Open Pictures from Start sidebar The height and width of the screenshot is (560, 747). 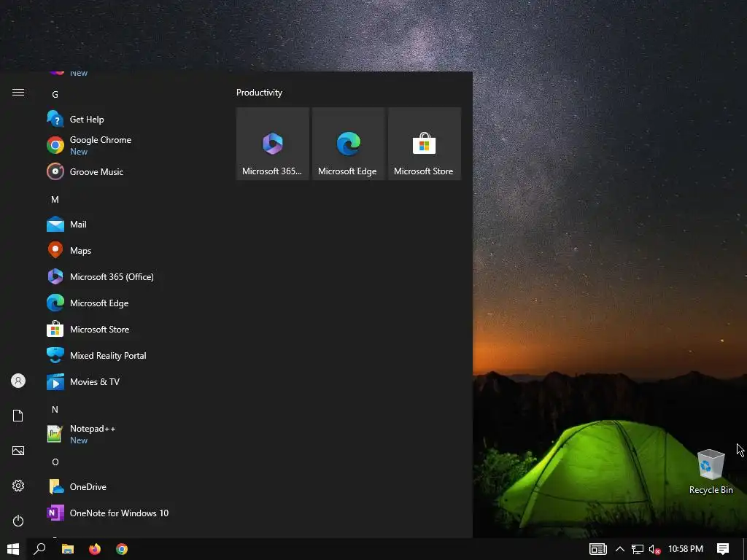pos(18,451)
